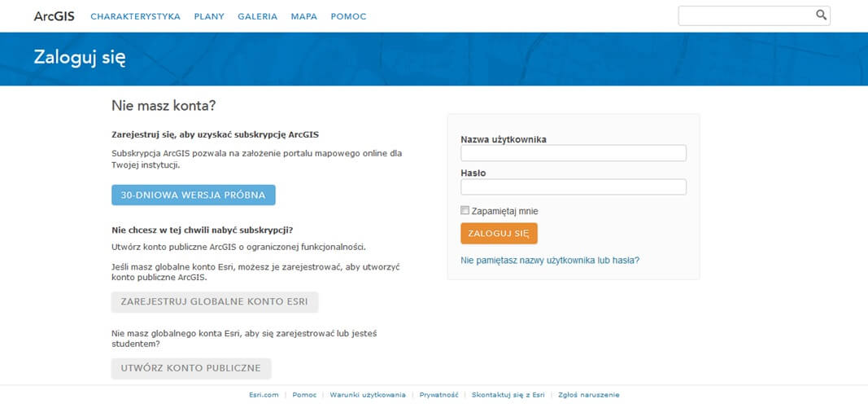Tick the Zapamiętaj mnie checkbox
The height and width of the screenshot is (408, 868).
[465, 211]
